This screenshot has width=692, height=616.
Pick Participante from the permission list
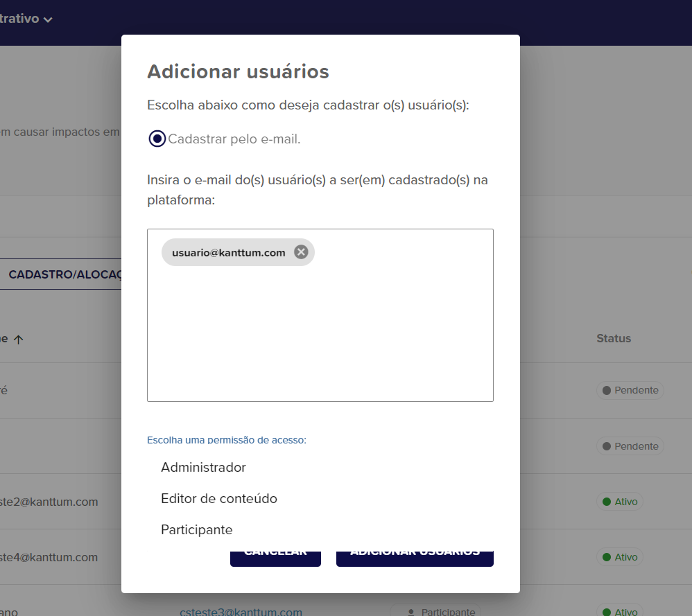click(x=196, y=530)
